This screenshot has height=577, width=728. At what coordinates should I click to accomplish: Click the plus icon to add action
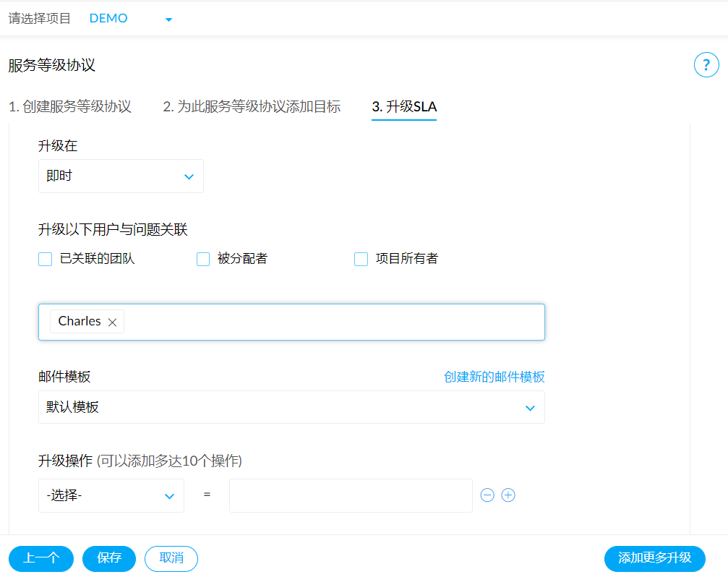click(x=508, y=495)
